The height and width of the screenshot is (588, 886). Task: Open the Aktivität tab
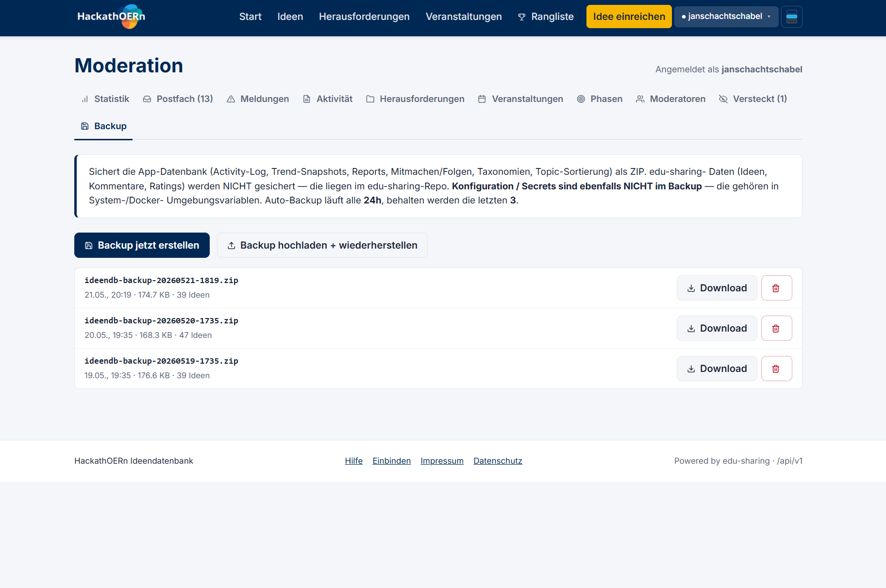pos(328,99)
